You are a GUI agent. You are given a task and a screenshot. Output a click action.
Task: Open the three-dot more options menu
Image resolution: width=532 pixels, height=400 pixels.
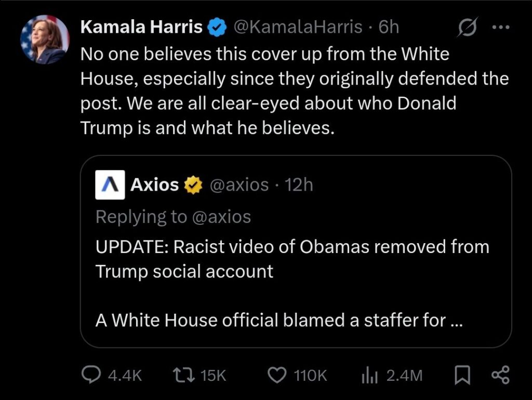click(x=501, y=28)
